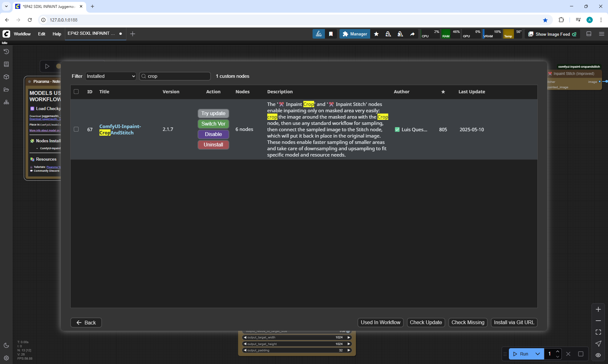Expand the Run button dropdown arrow

pos(538,354)
